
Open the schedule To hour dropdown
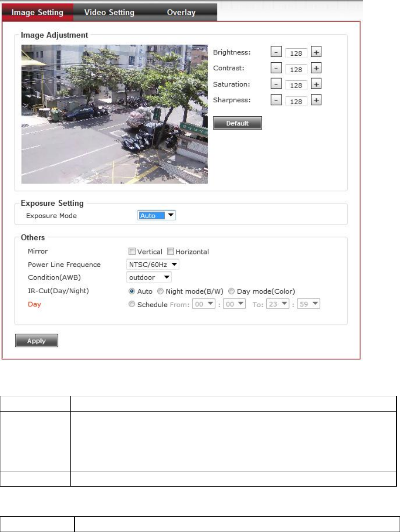277,304
